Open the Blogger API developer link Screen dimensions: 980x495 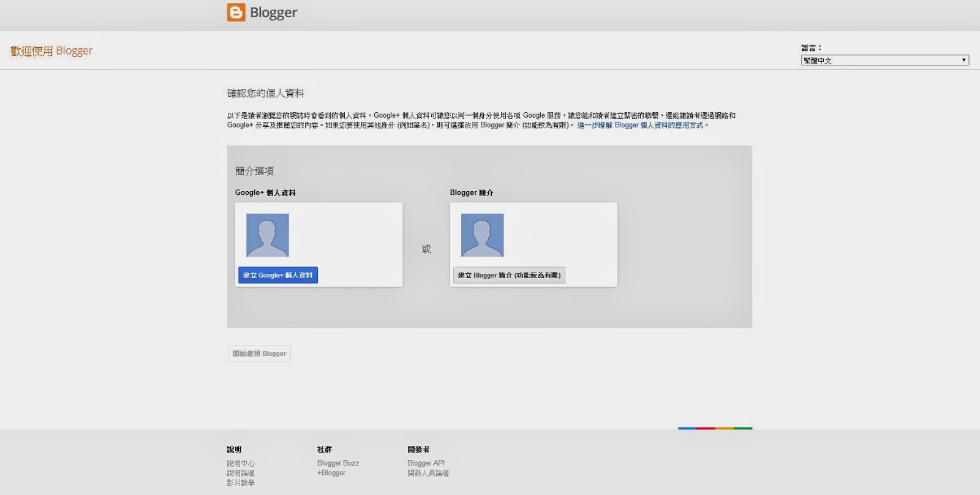pos(426,463)
